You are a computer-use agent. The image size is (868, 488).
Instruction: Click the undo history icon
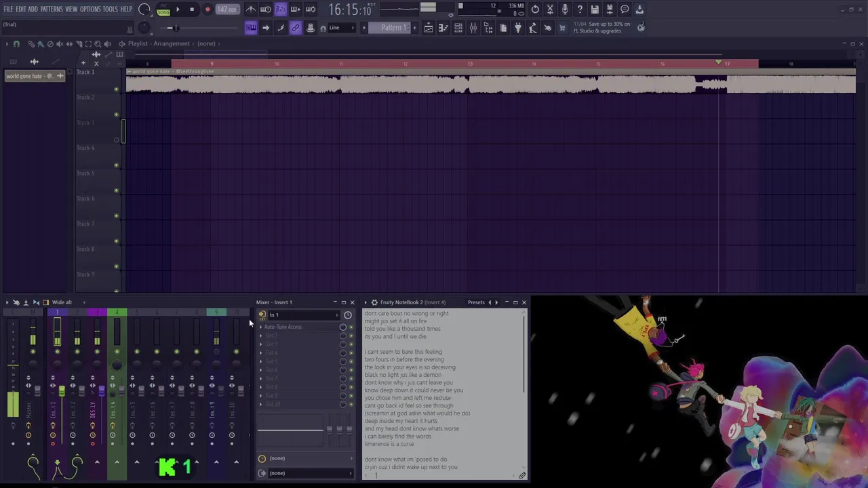[535, 9]
